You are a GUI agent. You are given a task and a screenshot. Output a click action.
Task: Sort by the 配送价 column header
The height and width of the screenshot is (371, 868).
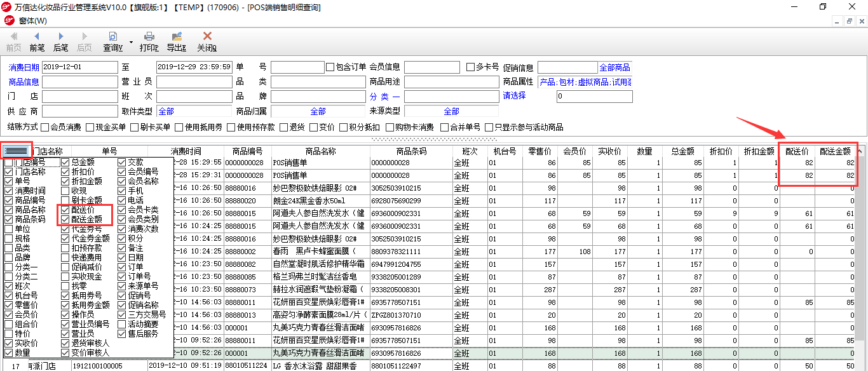click(x=797, y=151)
